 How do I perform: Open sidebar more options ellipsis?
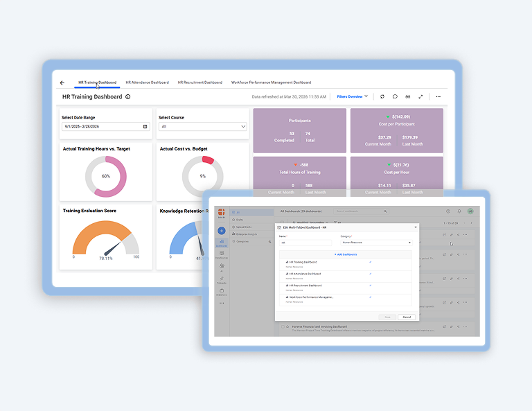click(222, 303)
